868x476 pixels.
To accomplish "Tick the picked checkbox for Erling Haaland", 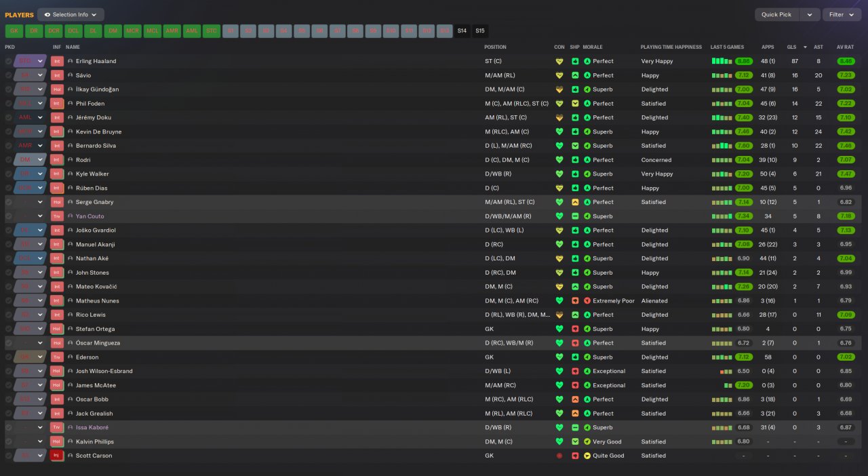I will pyautogui.click(x=8, y=61).
